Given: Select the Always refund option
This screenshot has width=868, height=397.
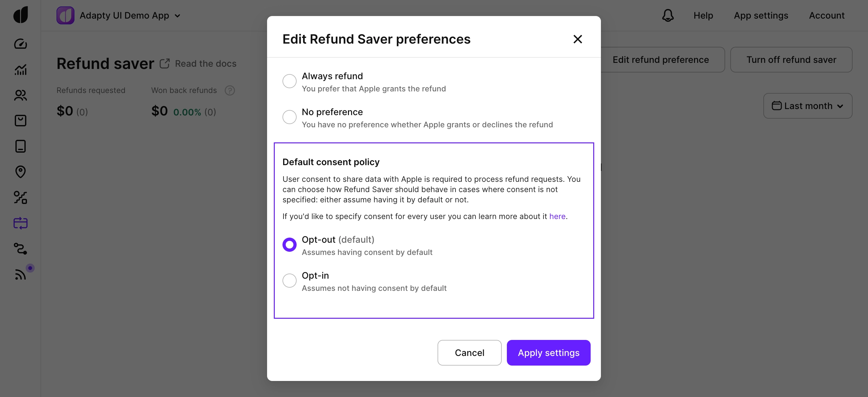Looking at the screenshot, I should pos(289,81).
